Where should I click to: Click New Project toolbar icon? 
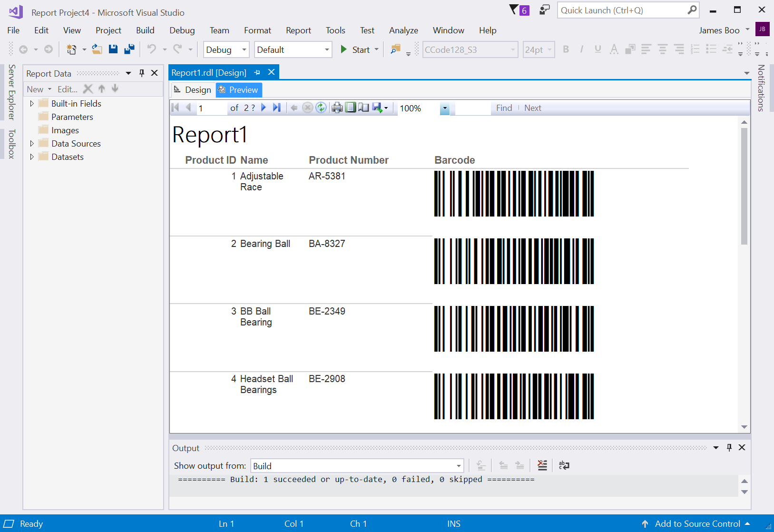[71, 49]
